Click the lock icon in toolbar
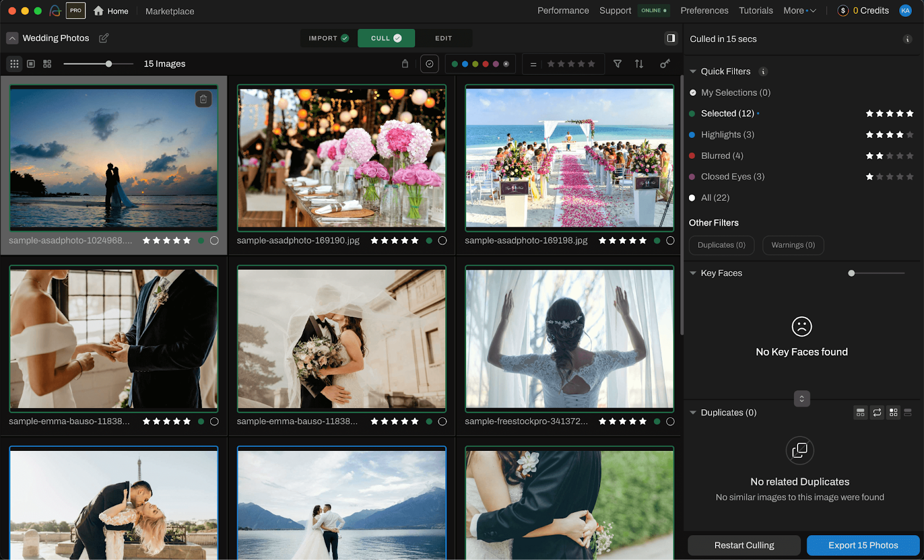This screenshot has height=560, width=924. click(x=405, y=64)
